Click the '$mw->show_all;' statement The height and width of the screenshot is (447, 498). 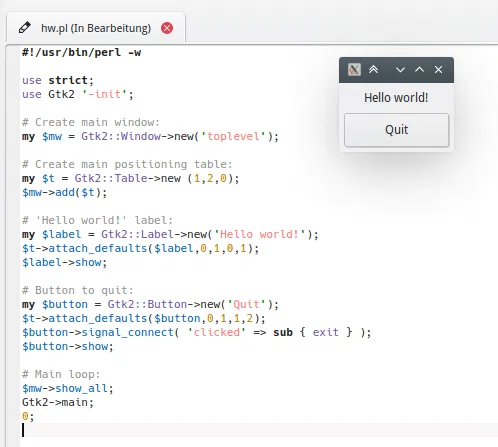(x=68, y=388)
